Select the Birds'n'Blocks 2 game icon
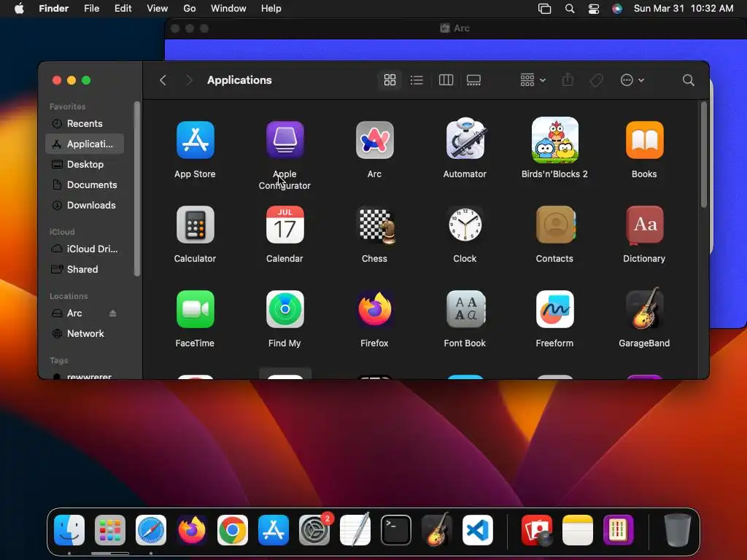Viewport: 747px width, 560px height. pos(555,140)
